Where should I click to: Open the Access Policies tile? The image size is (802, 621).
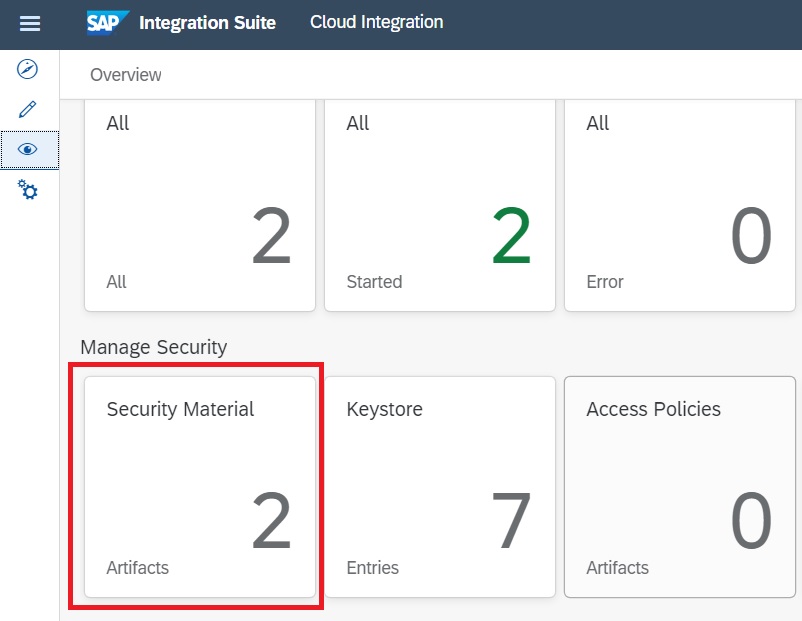point(680,487)
